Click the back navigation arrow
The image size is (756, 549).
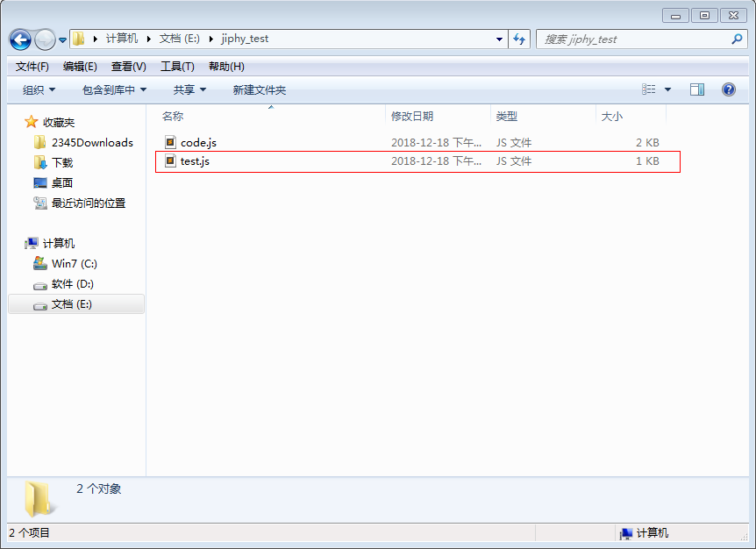point(19,39)
